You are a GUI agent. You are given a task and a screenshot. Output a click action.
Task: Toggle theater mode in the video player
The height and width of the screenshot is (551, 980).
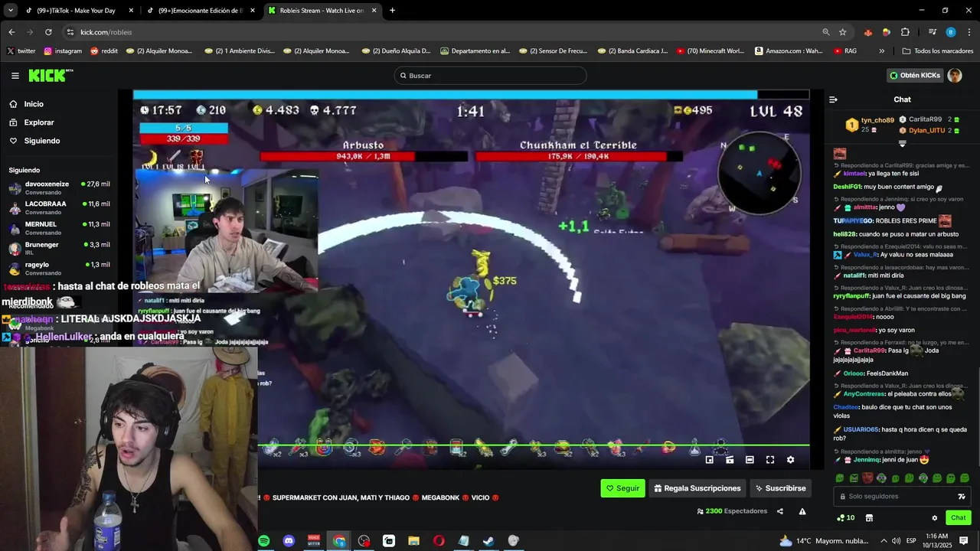coord(750,460)
